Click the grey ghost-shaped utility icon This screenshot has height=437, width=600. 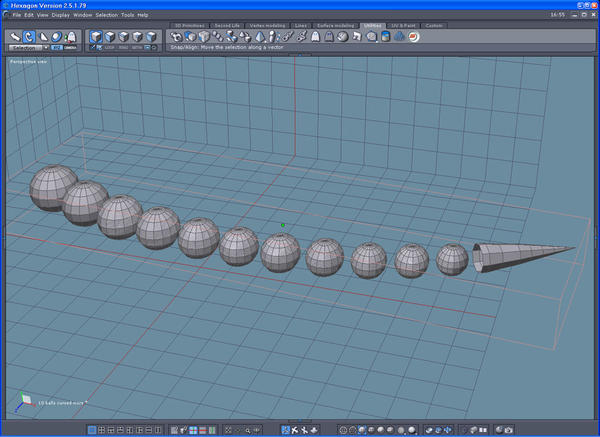pyautogui.click(x=329, y=37)
